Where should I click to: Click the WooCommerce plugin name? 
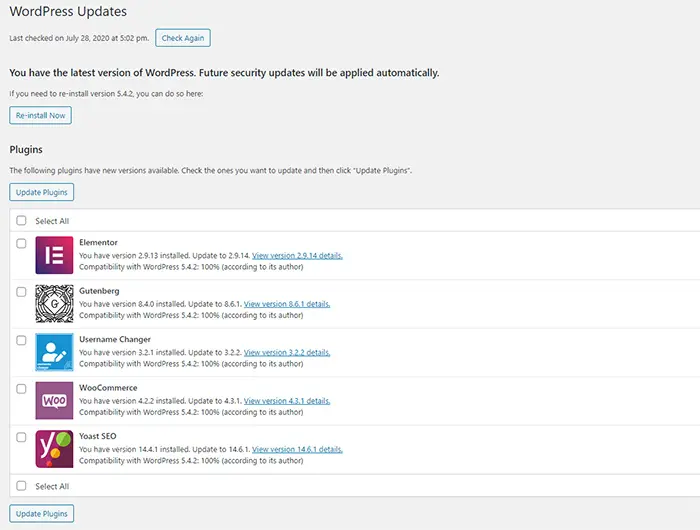click(x=108, y=388)
